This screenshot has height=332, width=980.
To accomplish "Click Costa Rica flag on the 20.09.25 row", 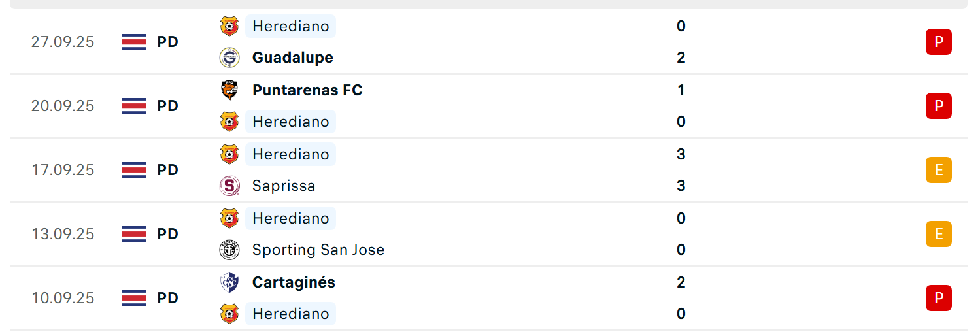I will coord(134,106).
